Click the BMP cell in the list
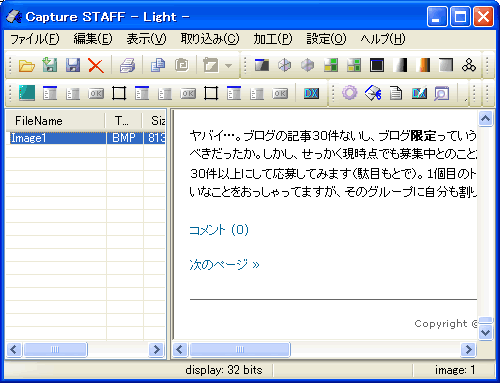500x383 pixels. (124, 138)
